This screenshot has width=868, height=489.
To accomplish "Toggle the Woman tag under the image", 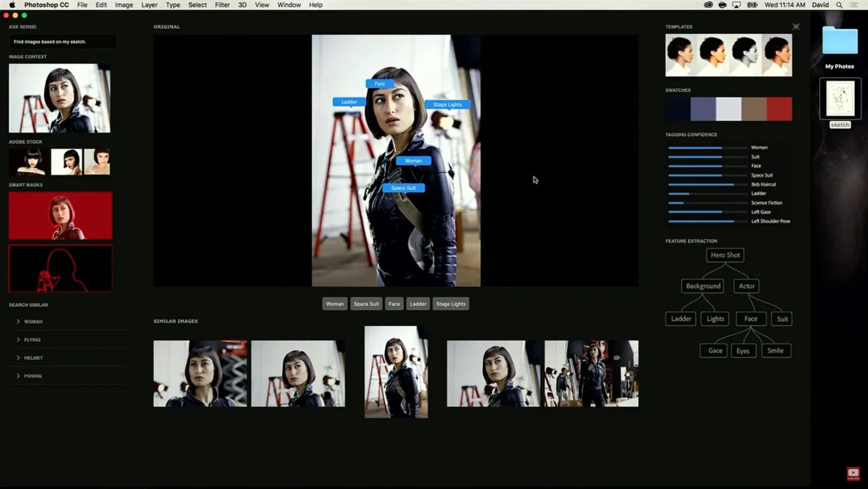I will 334,304.
